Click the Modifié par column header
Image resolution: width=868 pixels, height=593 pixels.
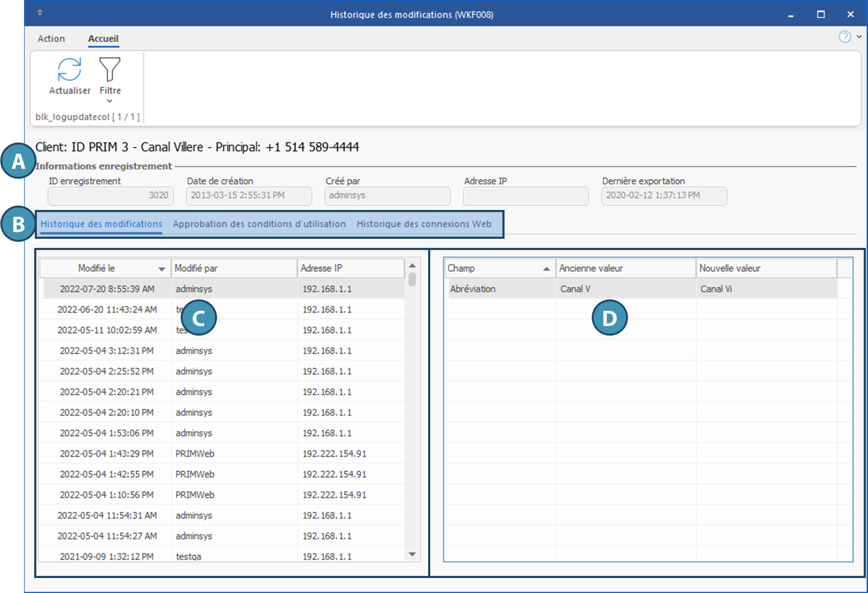point(234,268)
